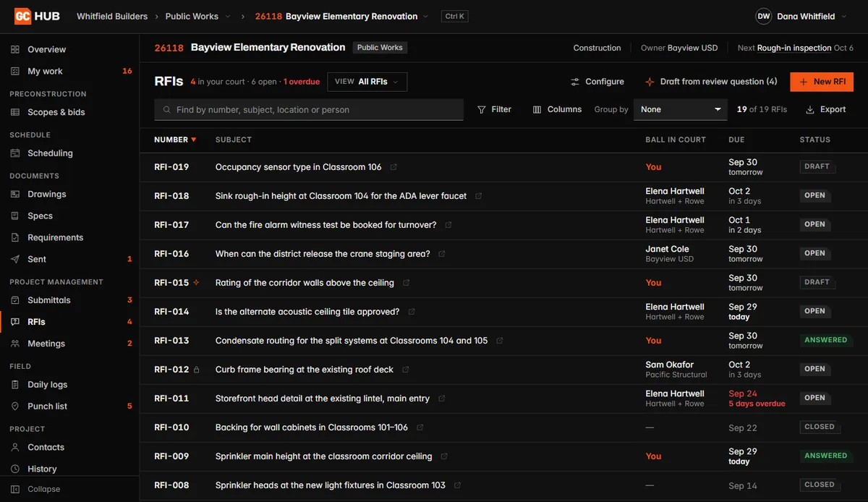
Task: Click the '1 overdue' indicator
Action: pyautogui.click(x=302, y=82)
